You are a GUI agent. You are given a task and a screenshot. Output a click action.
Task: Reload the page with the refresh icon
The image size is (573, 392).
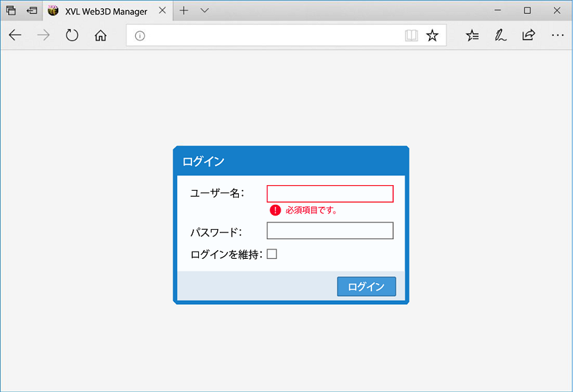(72, 35)
